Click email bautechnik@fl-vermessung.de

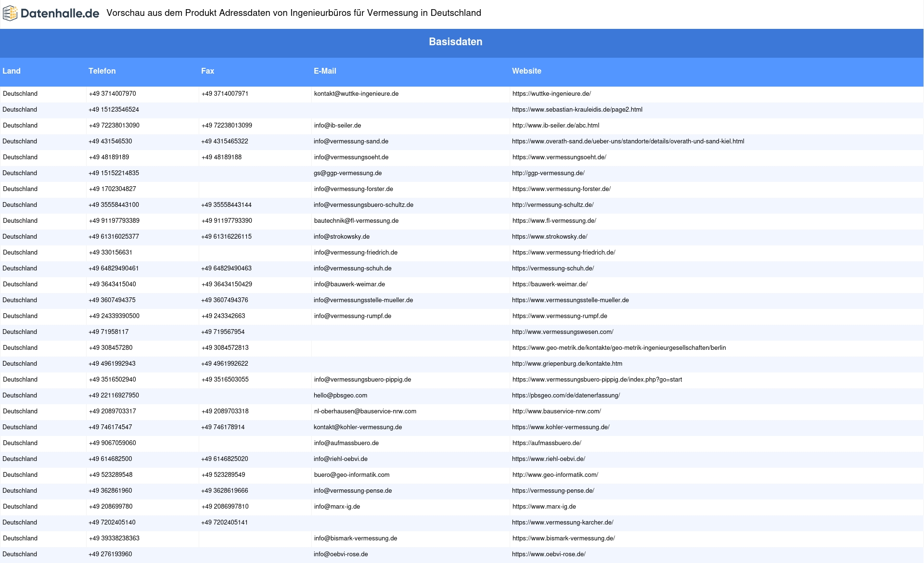pos(356,221)
